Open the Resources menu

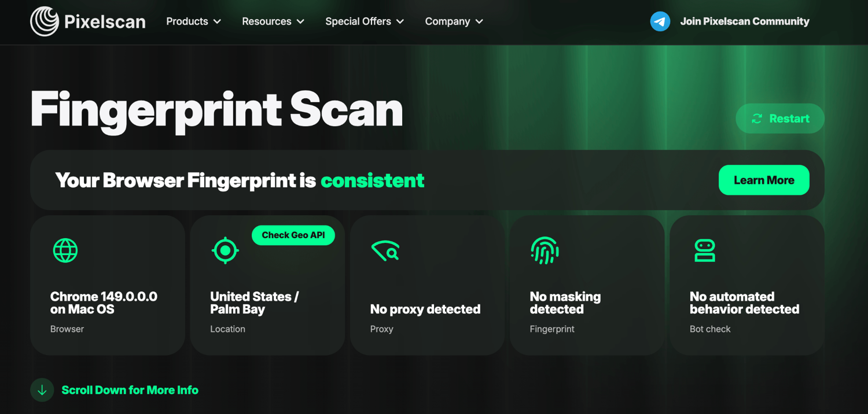click(273, 21)
